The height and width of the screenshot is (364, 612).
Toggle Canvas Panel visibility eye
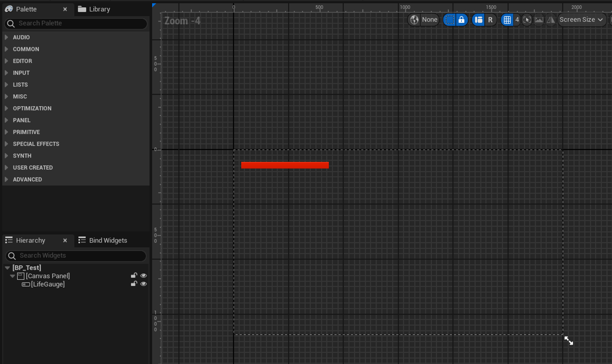point(144,276)
